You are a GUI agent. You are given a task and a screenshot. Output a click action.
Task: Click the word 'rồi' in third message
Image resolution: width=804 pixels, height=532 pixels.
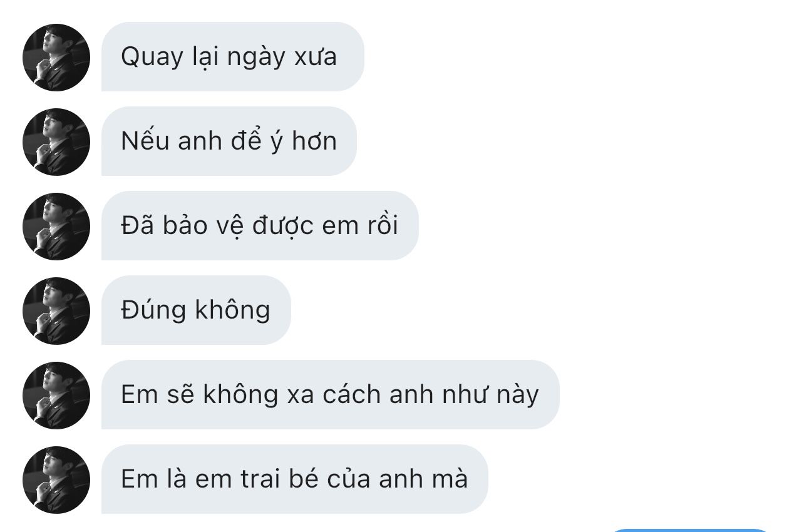click(x=381, y=225)
